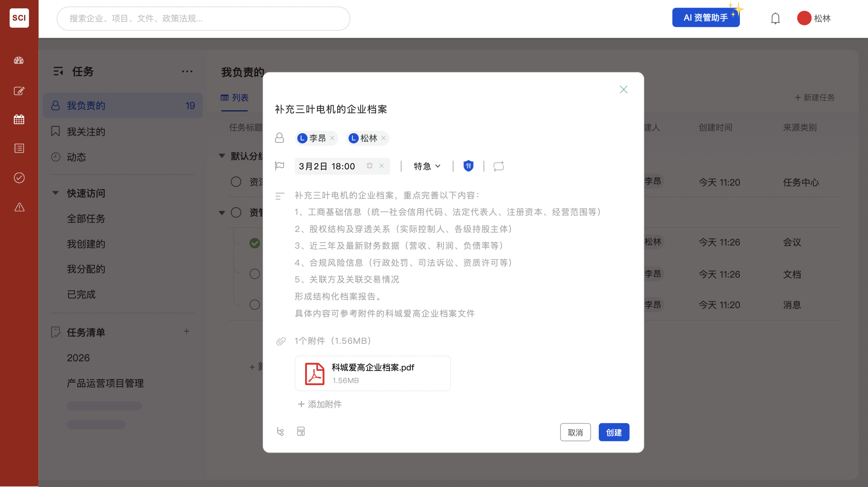Click into the task description text area
868x487 pixels.
click(448, 254)
